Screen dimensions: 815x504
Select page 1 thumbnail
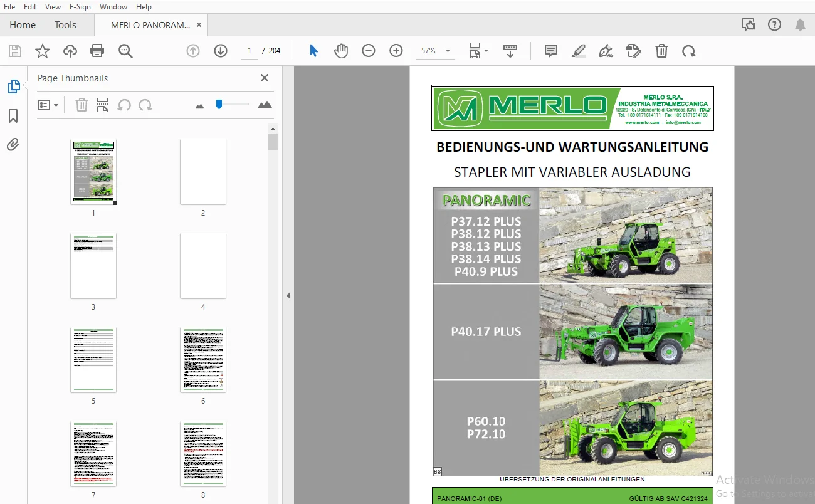[x=93, y=171]
